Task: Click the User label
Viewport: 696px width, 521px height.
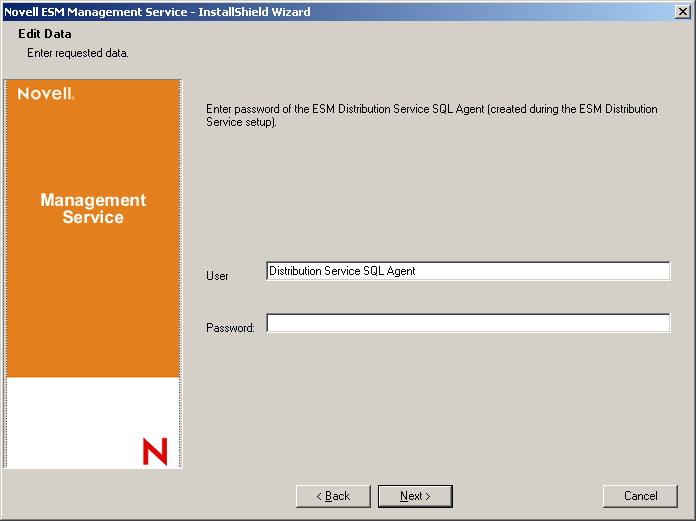Action: click(x=217, y=276)
